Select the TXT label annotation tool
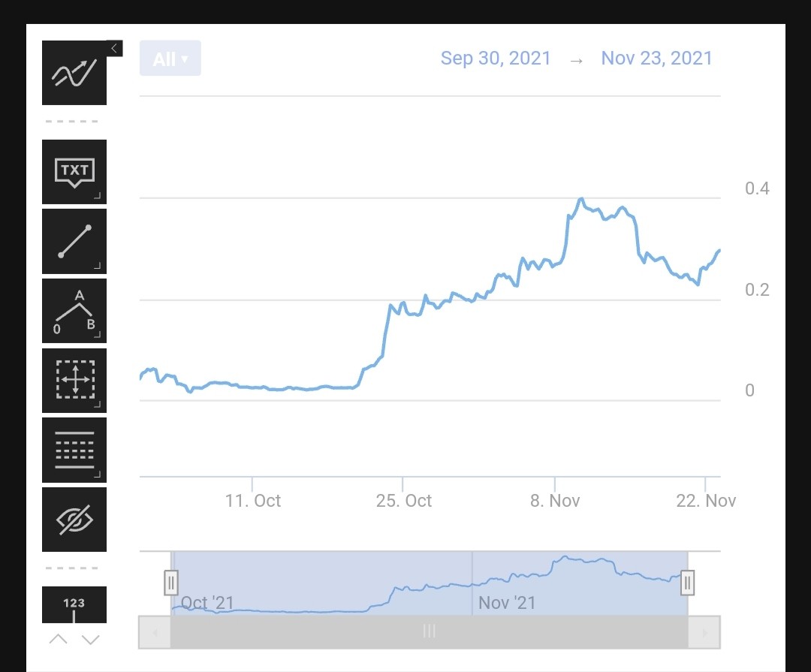Image resolution: width=811 pixels, height=672 pixels. click(74, 172)
